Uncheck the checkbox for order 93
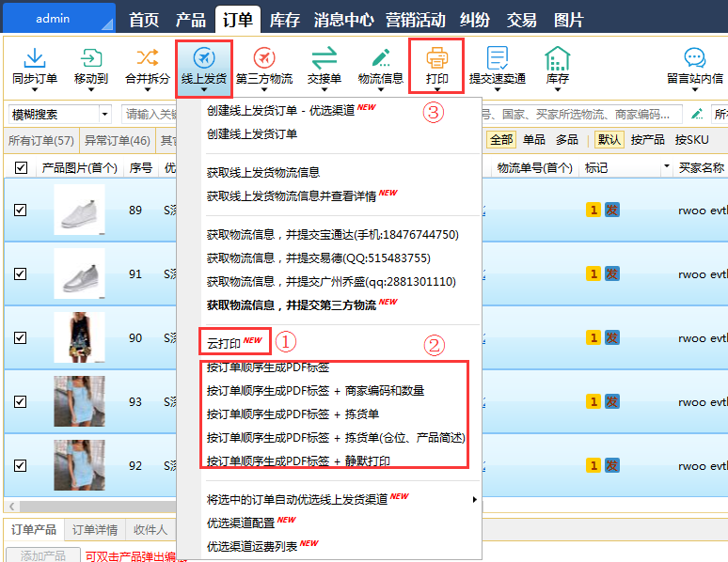Viewport: 728px width, 562px height. click(20, 401)
